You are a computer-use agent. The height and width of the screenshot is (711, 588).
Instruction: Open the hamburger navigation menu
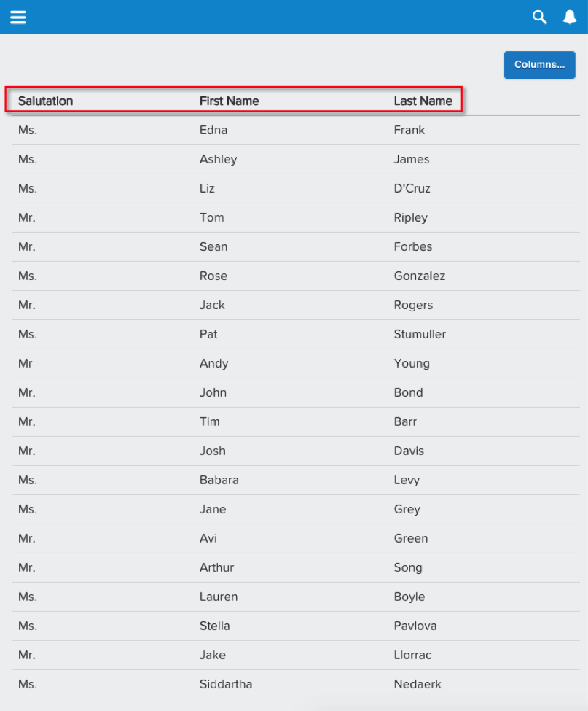click(x=18, y=18)
